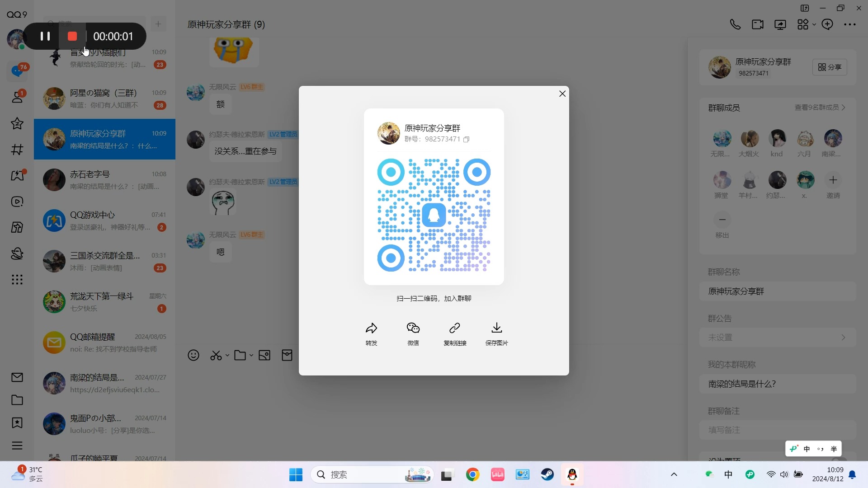
Task: Expand screenshot tool options arrow
Action: click(x=227, y=356)
